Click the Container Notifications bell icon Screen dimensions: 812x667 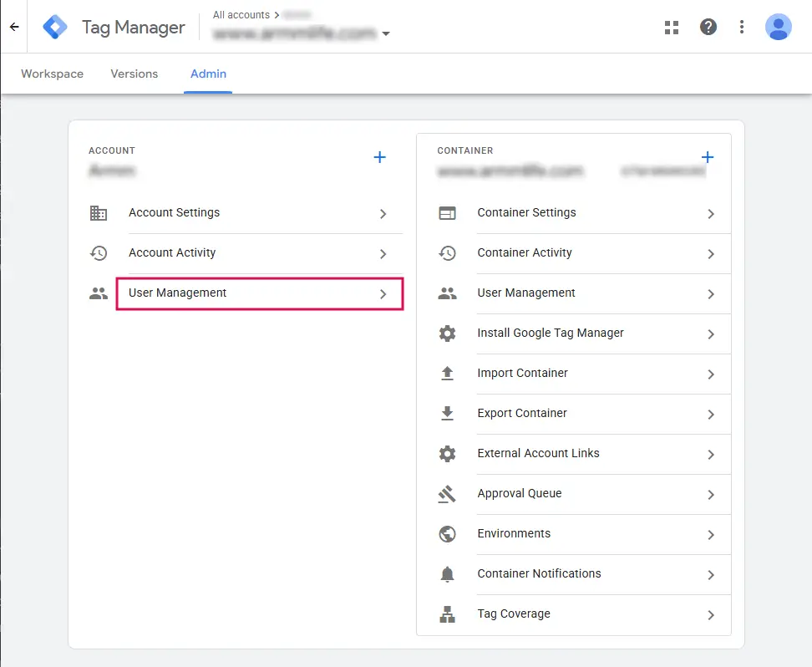coord(448,574)
